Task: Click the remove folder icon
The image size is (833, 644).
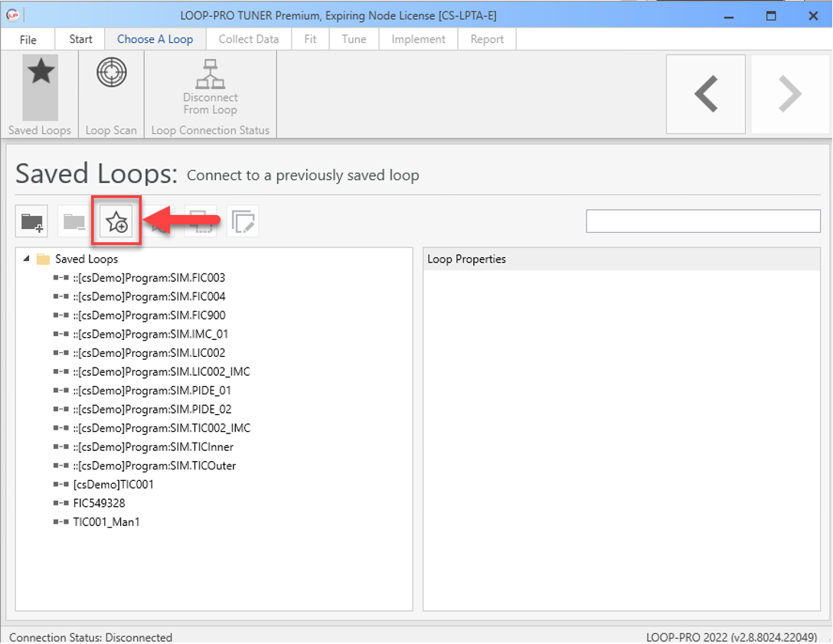Action: [73, 221]
